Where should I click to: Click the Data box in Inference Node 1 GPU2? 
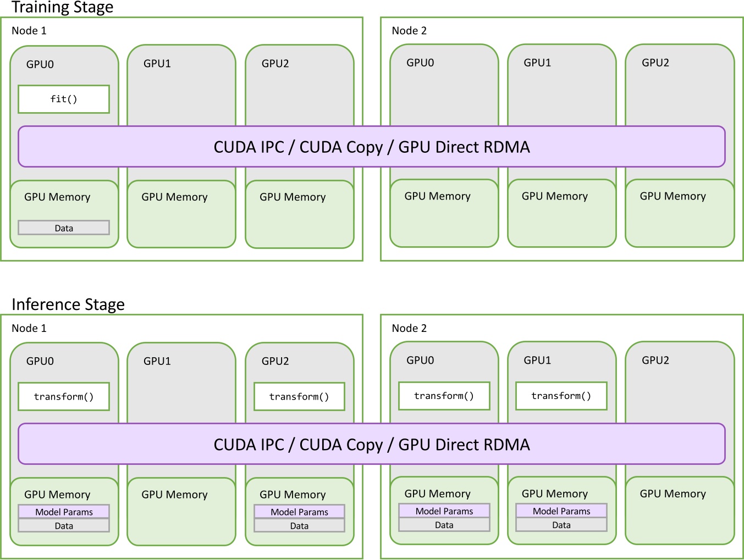pos(299,526)
